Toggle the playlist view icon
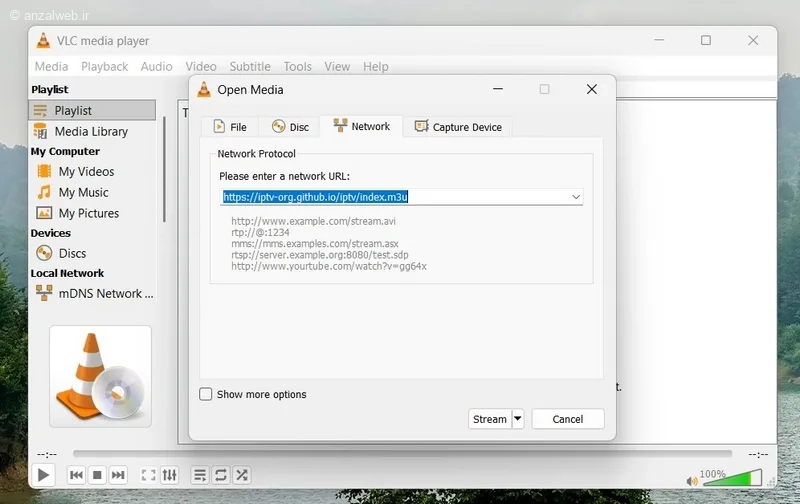This screenshot has width=800, height=504. tap(200, 475)
